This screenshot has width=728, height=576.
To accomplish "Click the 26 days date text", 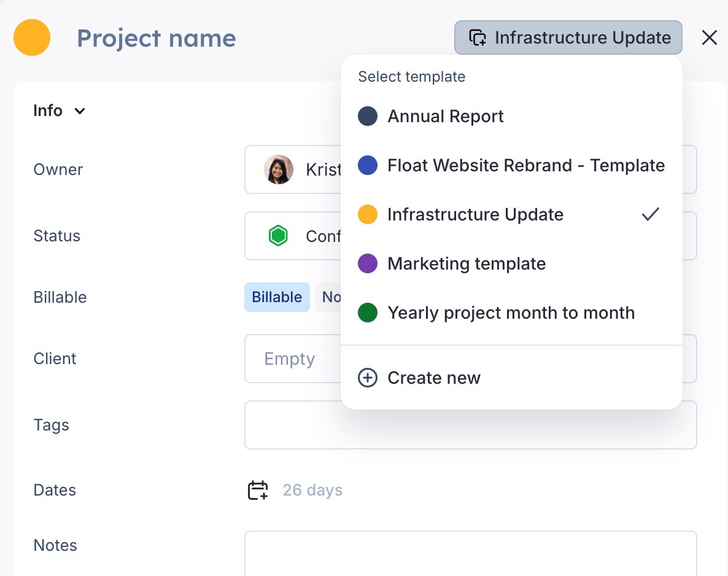I will click(x=312, y=490).
